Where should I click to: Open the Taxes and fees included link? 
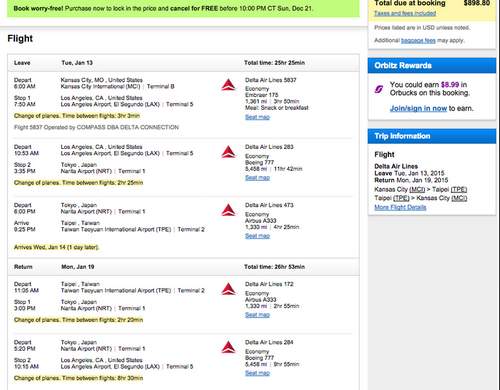(x=405, y=13)
